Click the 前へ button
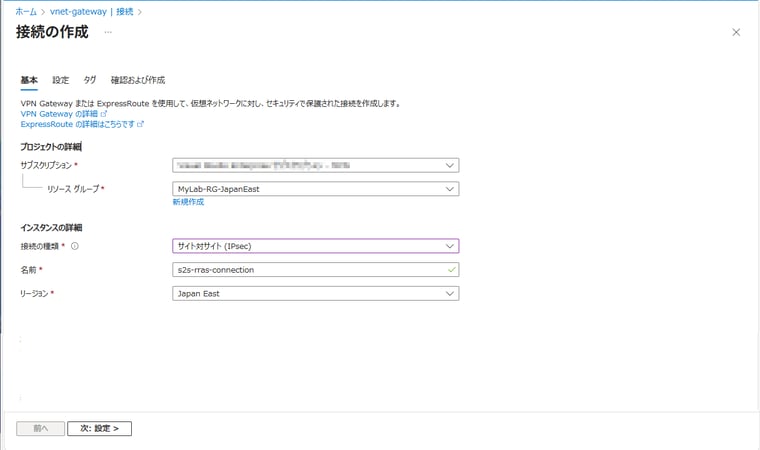The width and height of the screenshot is (760, 450). click(x=41, y=429)
